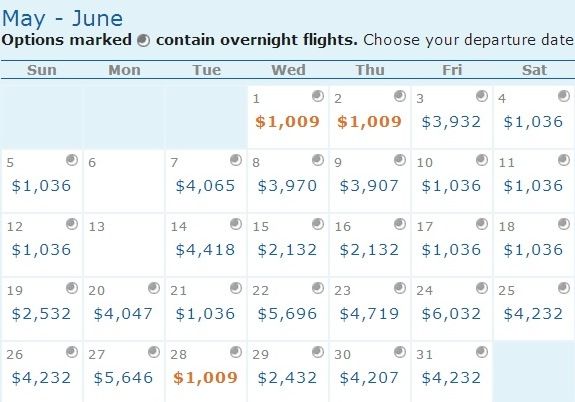Click overnight moon icon on day 25
This screenshot has width=575, height=402.
[564, 288]
